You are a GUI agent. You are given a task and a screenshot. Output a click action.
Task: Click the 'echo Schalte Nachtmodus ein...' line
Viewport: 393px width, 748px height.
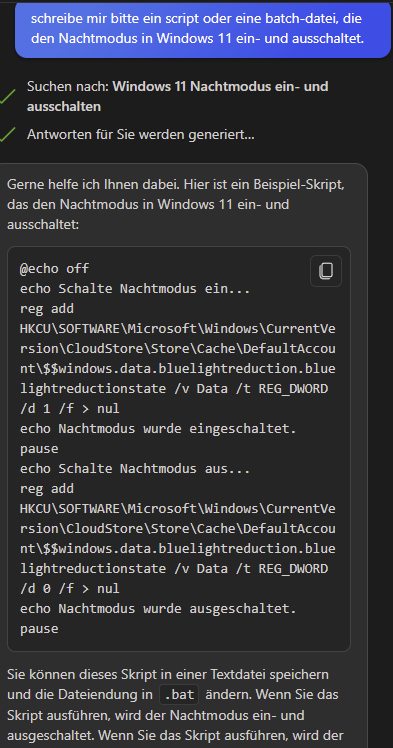[x=135, y=289]
